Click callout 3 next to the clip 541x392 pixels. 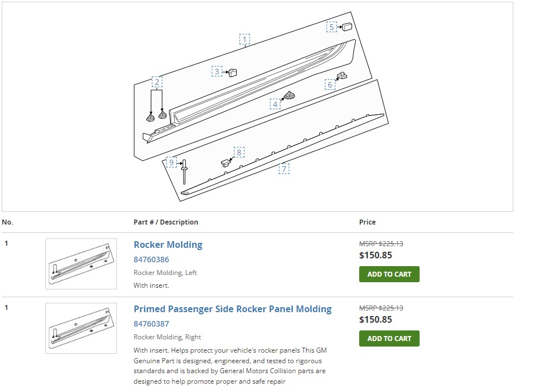(217, 71)
